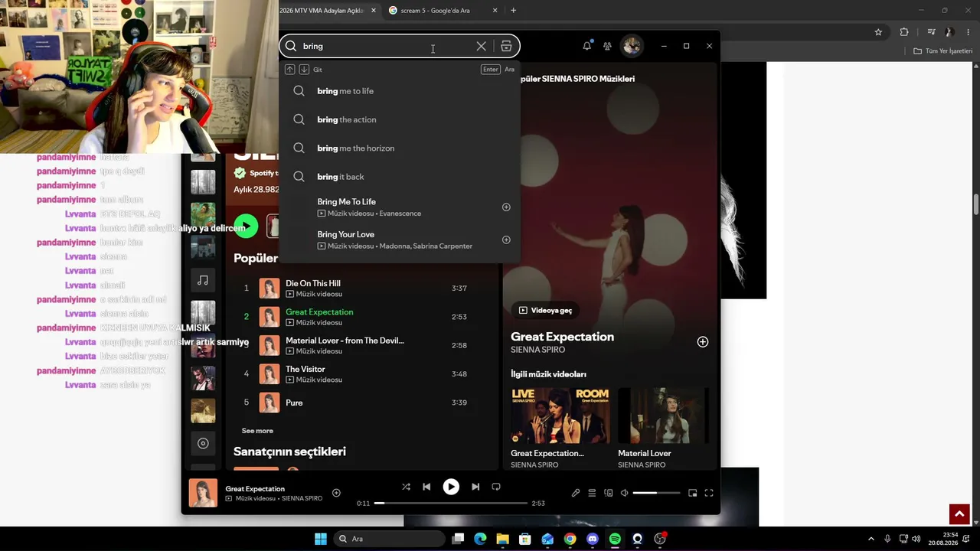
Task: Select suggestion "bring the action"
Action: point(400,119)
